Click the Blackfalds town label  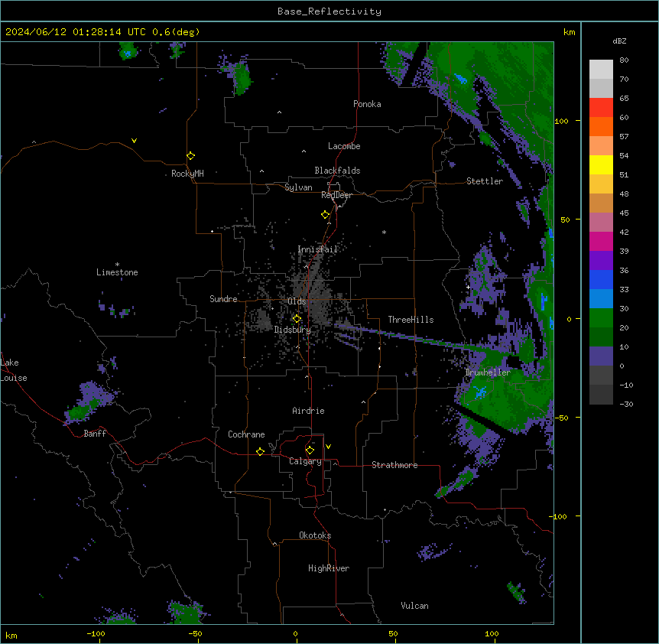pyautogui.click(x=337, y=171)
